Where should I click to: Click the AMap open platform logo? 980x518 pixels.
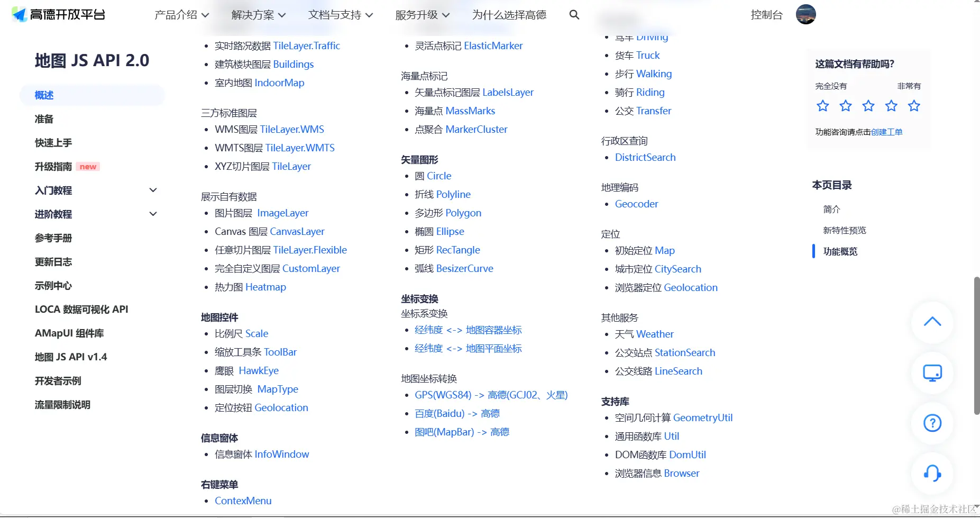coord(59,14)
